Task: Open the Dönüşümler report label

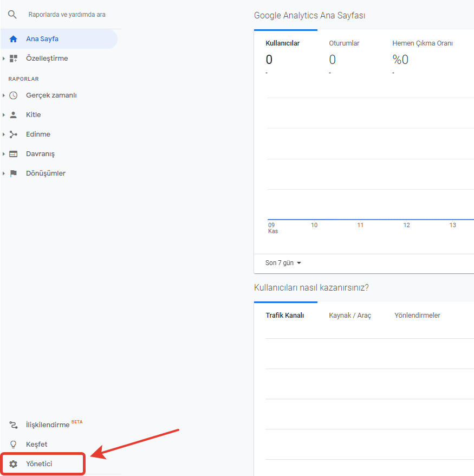Action: pos(46,173)
